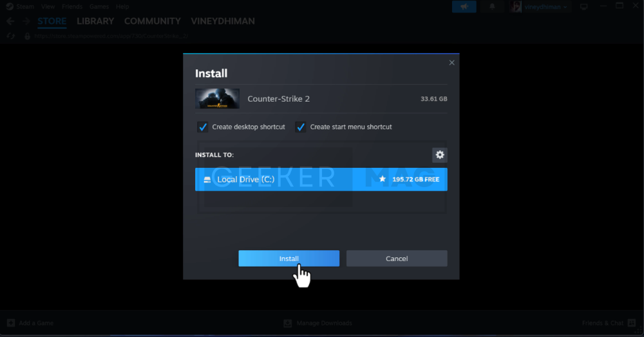Click the downloads icon beside Manage Downloads
The height and width of the screenshot is (337, 644).
(x=287, y=323)
